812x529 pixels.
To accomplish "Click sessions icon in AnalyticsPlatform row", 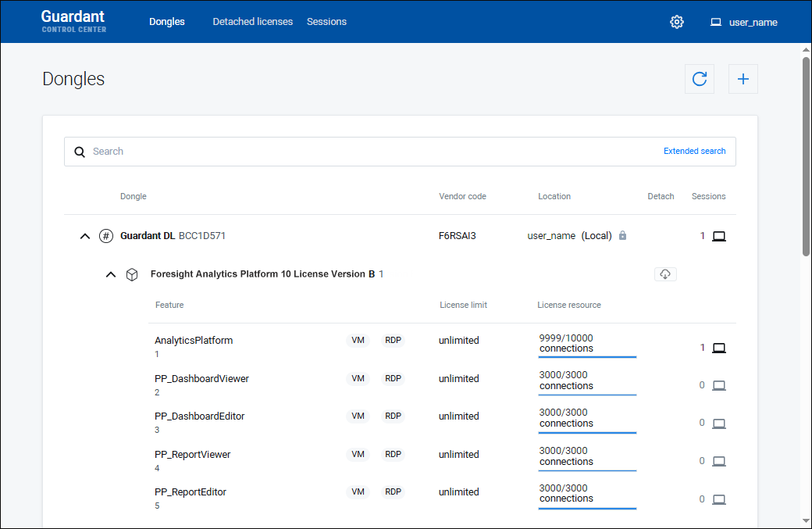I will (719, 348).
